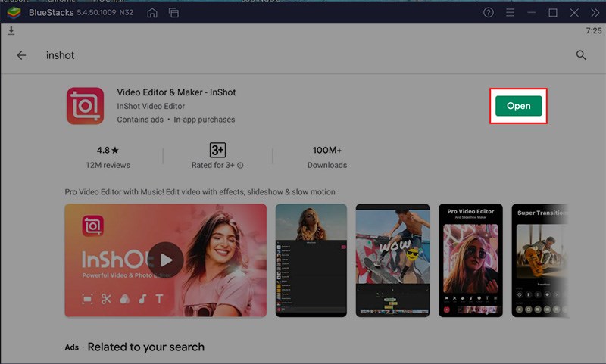Open the InShot app with the green Open button

(x=518, y=106)
